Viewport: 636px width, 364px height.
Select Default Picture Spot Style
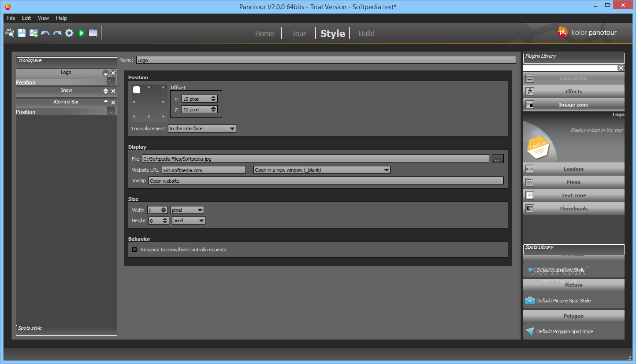[x=574, y=301]
